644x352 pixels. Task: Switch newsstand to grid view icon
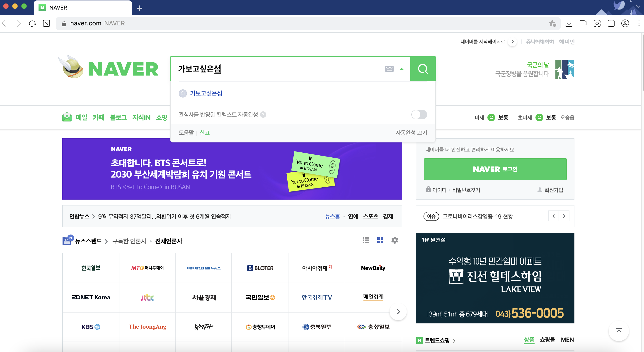(380, 240)
